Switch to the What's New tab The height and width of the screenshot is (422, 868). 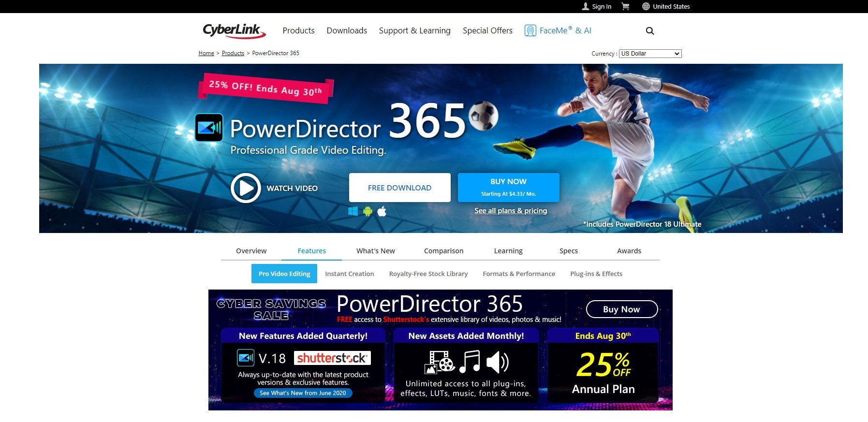pos(376,251)
